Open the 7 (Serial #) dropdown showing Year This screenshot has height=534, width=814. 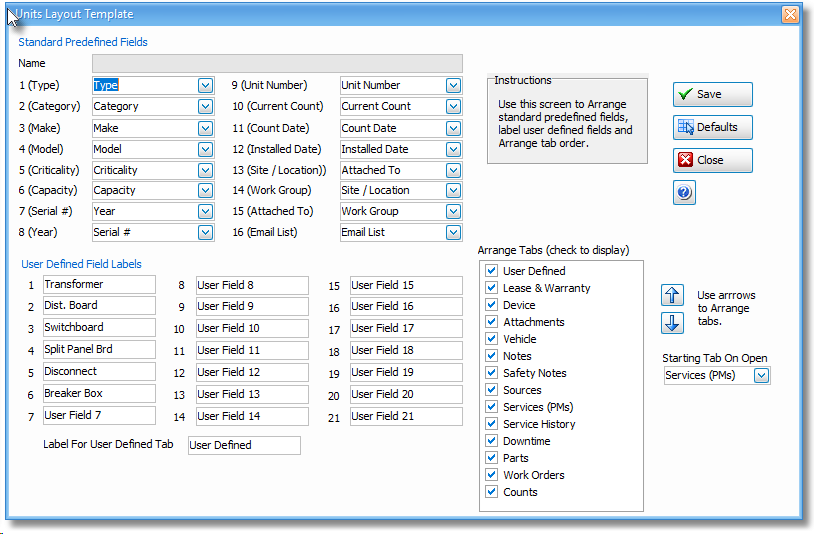[x=206, y=211]
